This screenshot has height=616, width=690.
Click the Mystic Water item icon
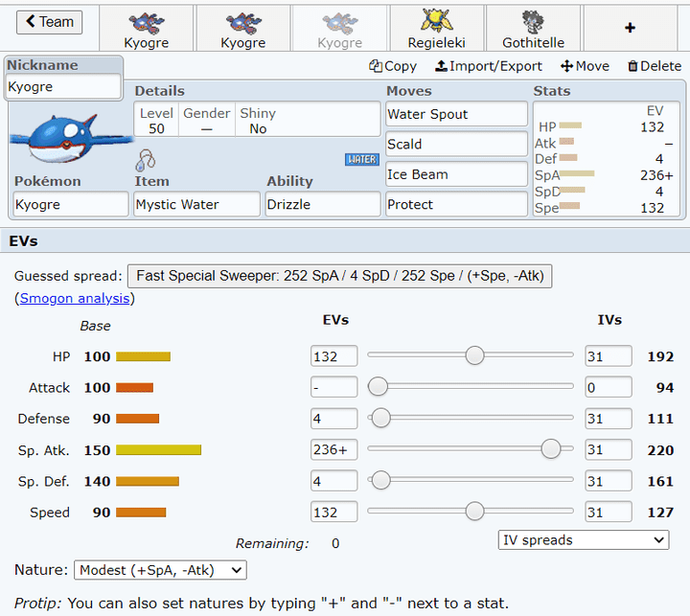click(146, 160)
